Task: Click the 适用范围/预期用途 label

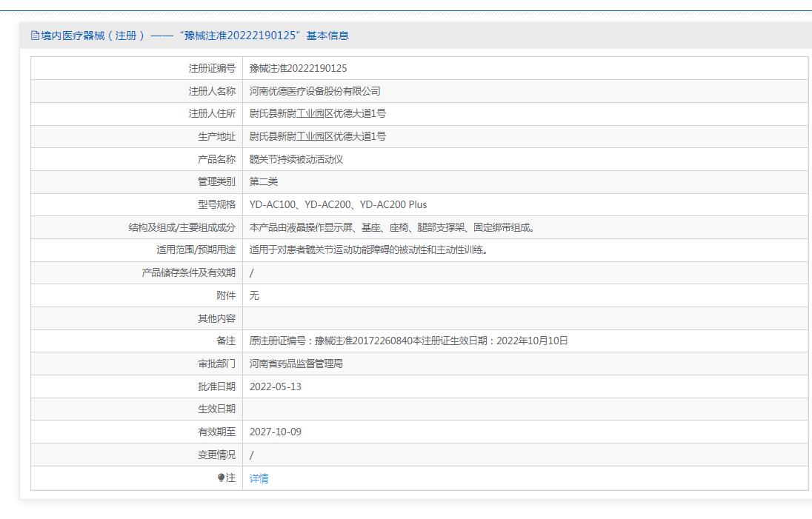Action: click(x=196, y=250)
